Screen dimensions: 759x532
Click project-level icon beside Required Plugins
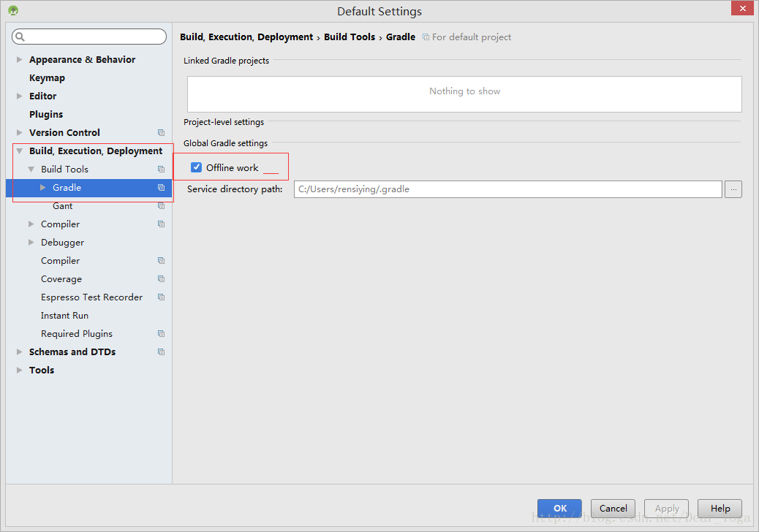161,334
